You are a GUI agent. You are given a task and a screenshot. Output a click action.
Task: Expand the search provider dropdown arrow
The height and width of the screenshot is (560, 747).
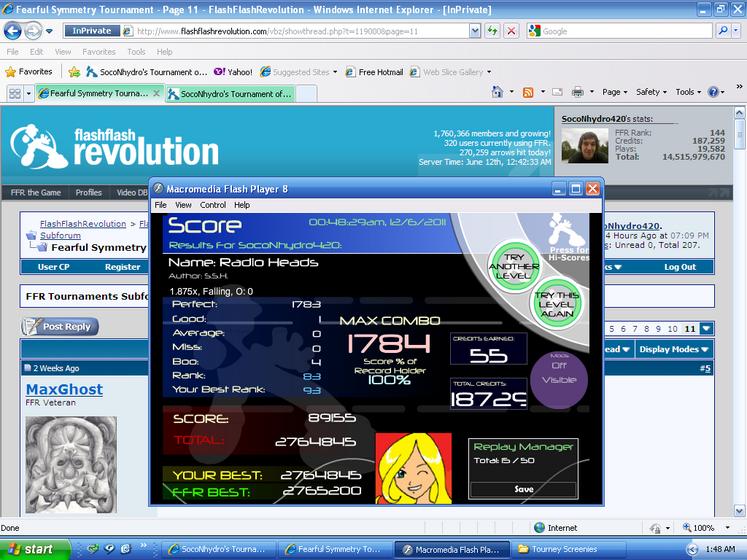737,31
